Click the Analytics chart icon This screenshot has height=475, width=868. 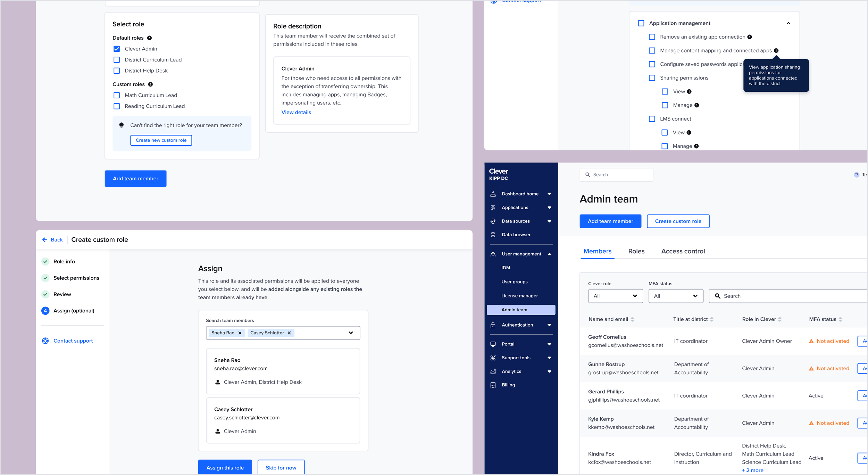493,371
